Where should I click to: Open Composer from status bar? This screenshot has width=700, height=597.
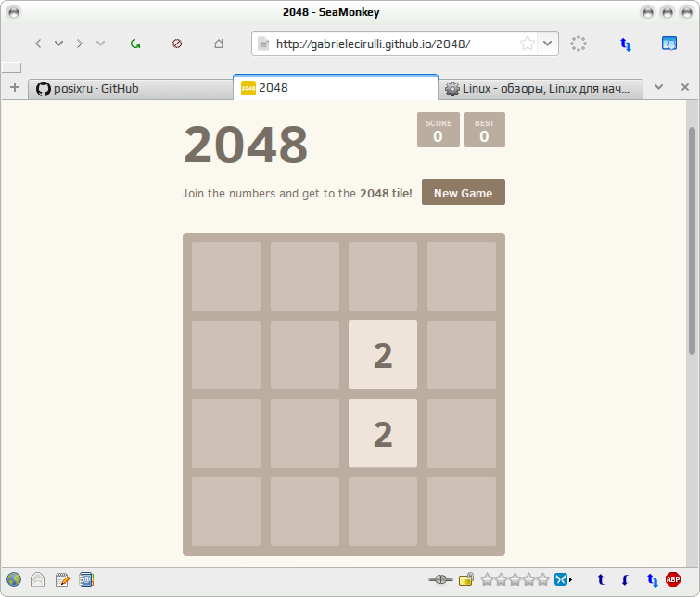62,580
